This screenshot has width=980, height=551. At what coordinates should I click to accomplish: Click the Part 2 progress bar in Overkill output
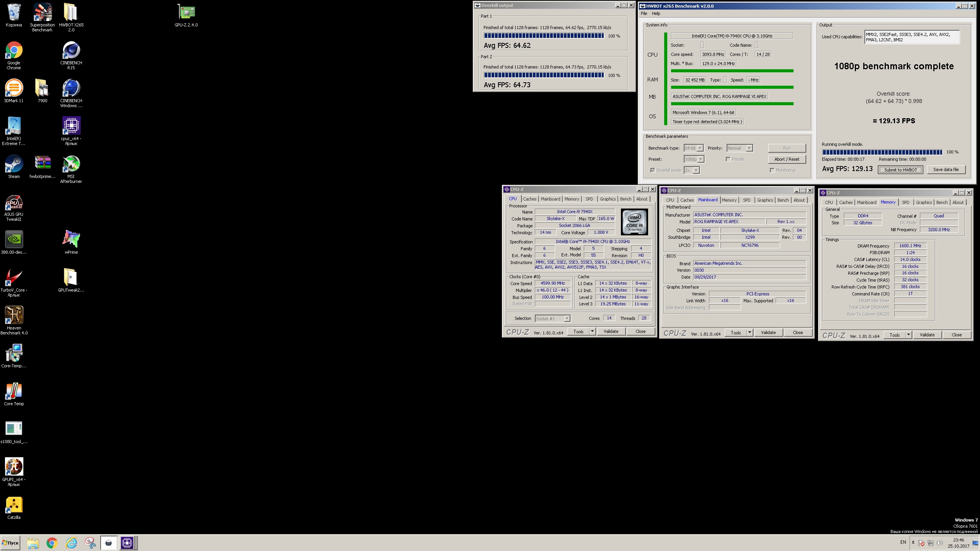544,75
